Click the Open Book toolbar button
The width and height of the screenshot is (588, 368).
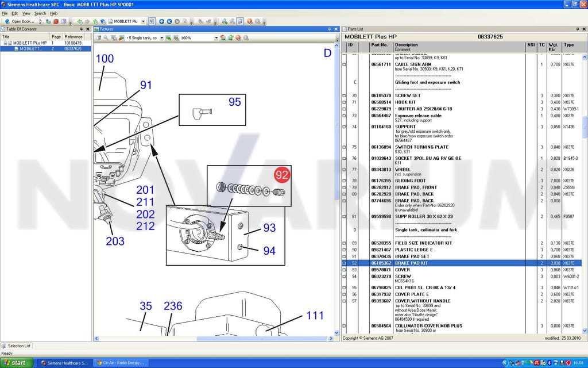[x=20, y=21]
